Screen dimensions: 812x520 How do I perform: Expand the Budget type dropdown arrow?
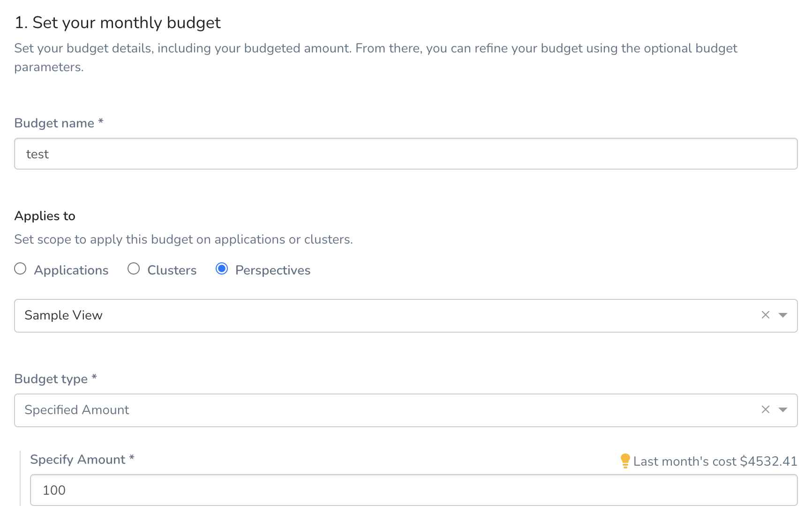[782, 410]
